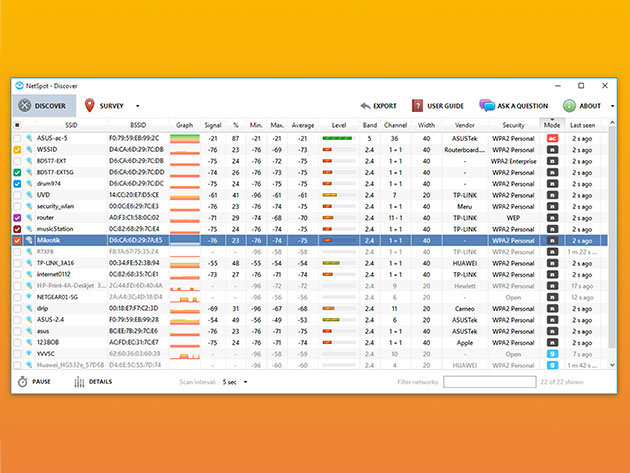The image size is (630, 473).
Task: Click the Details bars icon
Action: click(x=79, y=381)
